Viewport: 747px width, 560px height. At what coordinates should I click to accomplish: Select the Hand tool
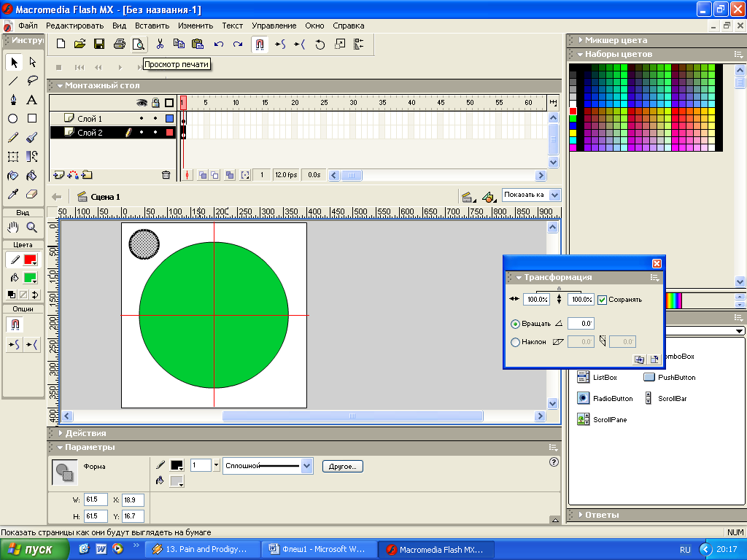pos(13,227)
